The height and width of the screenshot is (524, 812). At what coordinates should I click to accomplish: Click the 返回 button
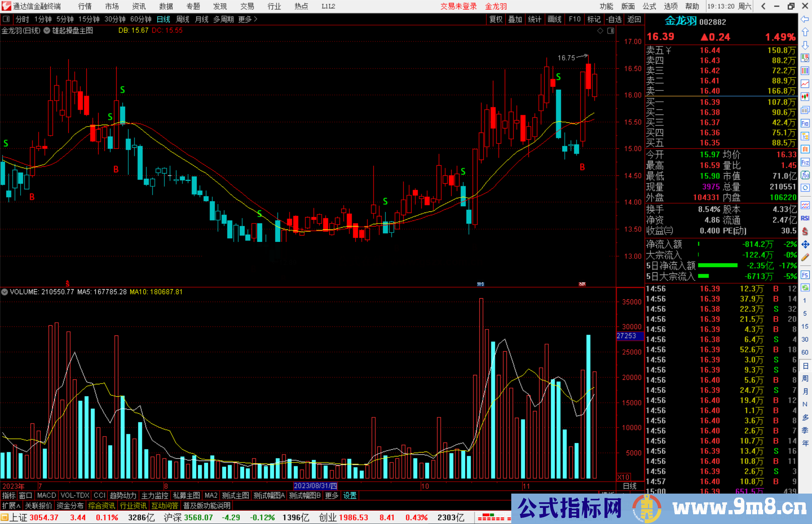click(x=634, y=19)
